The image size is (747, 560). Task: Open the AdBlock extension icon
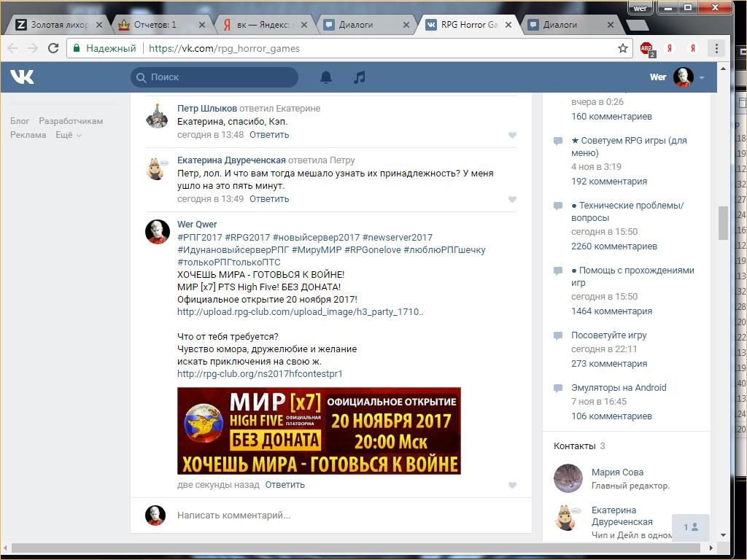pos(647,48)
